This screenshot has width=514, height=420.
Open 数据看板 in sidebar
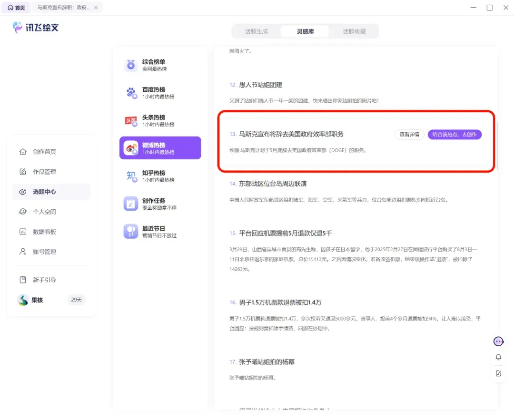[x=51, y=232]
